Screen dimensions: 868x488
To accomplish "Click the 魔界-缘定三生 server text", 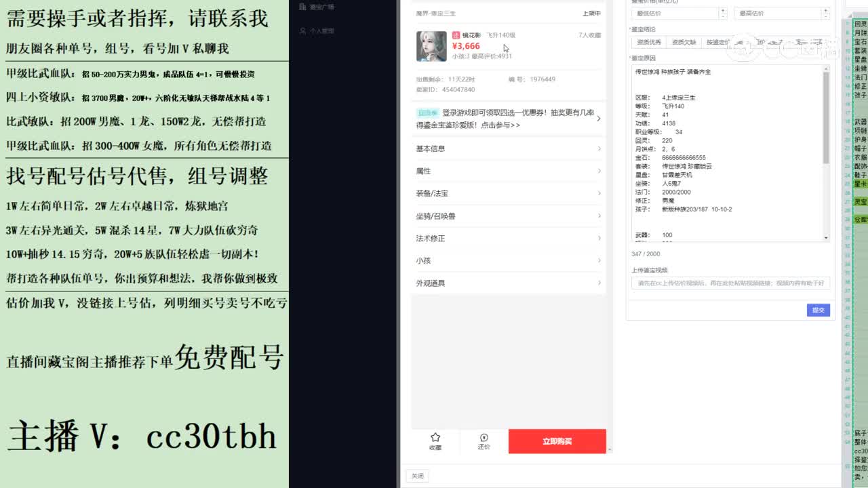I will pyautogui.click(x=435, y=14).
